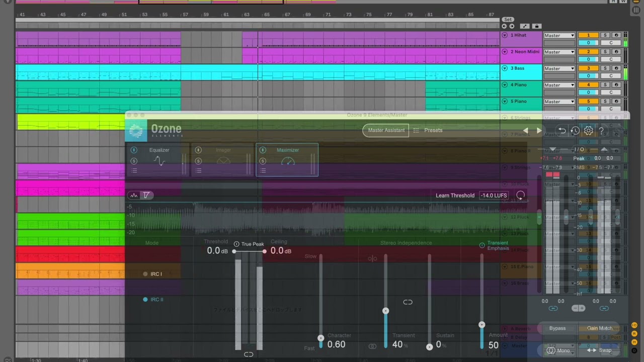Open the 2 Neon Midni output Master dropdown
This screenshot has width=644, height=362.
559,52
